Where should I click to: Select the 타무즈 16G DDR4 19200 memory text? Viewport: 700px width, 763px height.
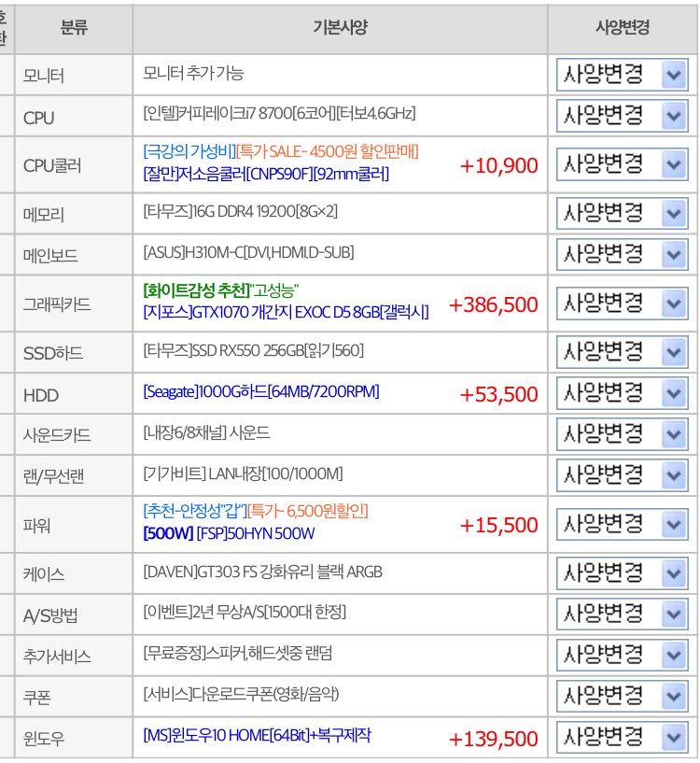240,212
